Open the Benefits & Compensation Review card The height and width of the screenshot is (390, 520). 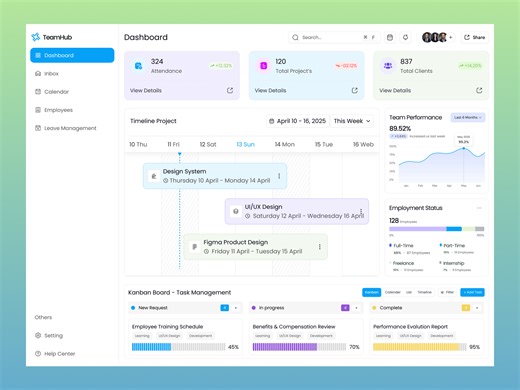tap(306, 337)
